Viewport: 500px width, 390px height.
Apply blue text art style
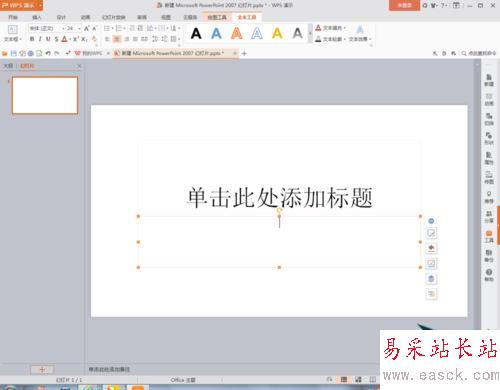(x=216, y=33)
